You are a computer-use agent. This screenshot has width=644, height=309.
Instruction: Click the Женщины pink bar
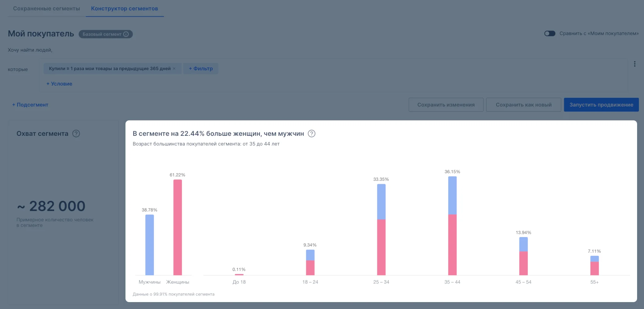click(x=178, y=227)
